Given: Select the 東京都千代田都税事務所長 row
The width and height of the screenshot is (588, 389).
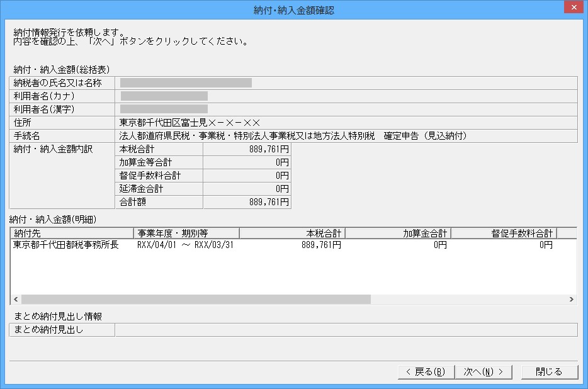Looking at the screenshot, I should point(293,245).
